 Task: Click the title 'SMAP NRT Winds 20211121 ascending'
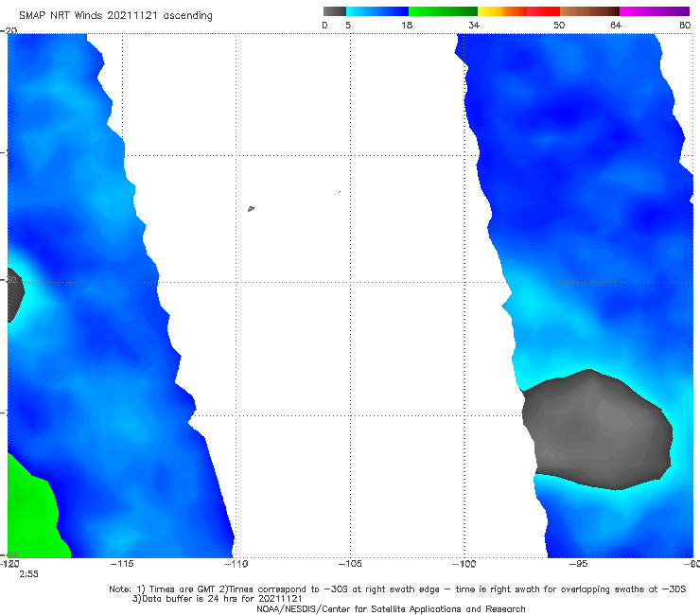point(115,15)
